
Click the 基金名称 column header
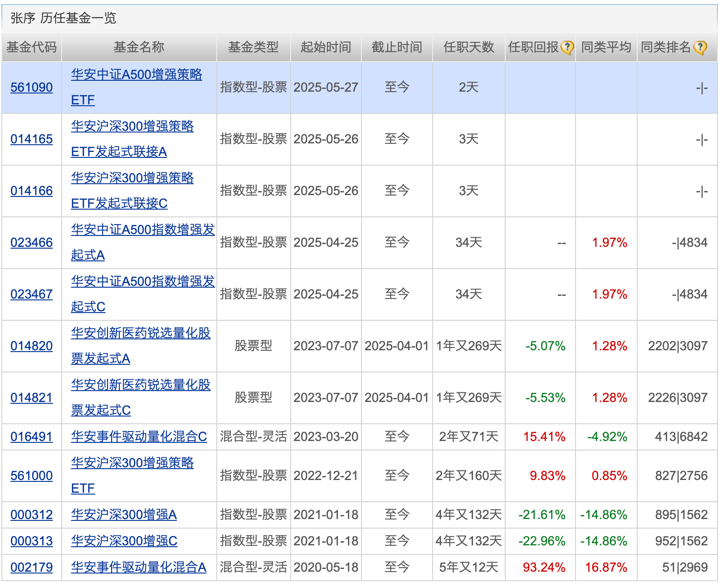139,47
